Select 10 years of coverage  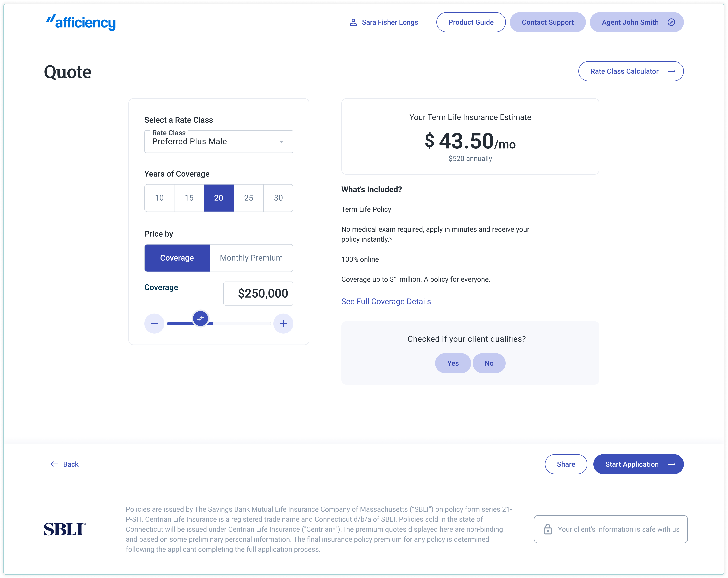tap(159, 198)
